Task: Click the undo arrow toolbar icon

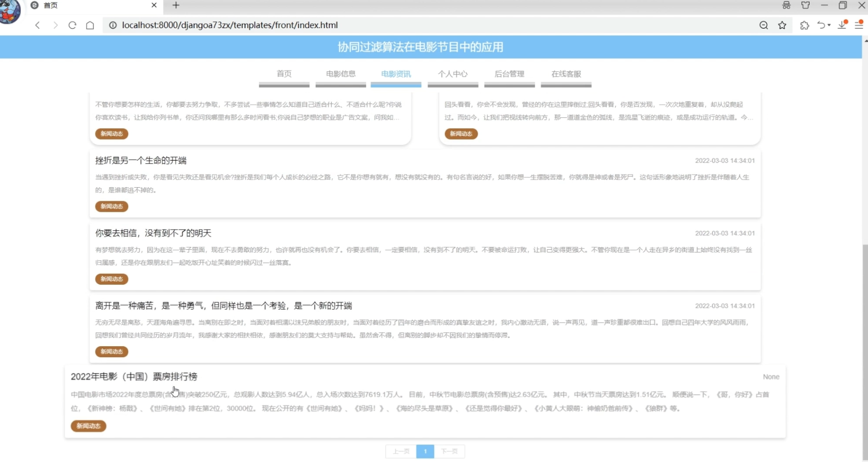Action: pos(822,25)
